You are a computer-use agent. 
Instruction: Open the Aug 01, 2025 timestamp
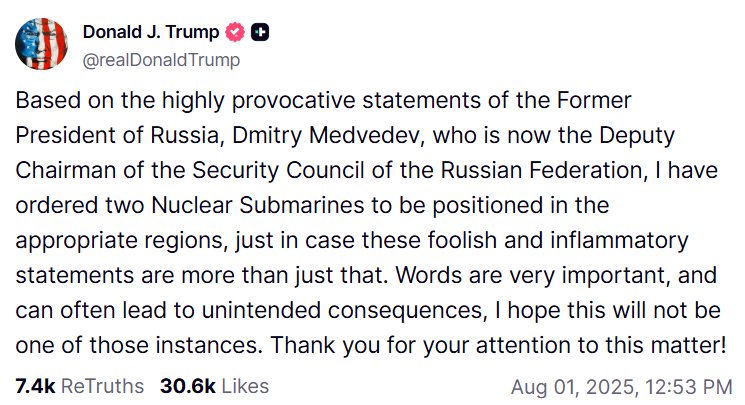point(621,387)
